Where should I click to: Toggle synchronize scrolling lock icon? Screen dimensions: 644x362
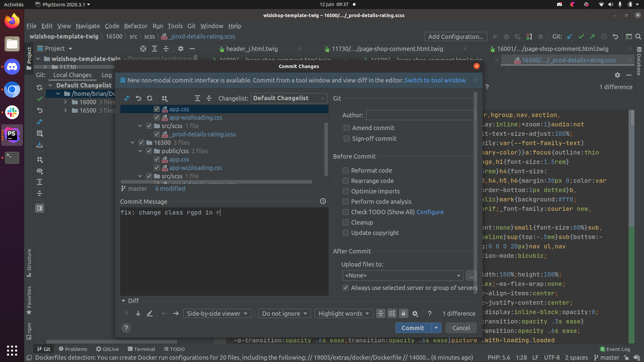tap(404, 313)
